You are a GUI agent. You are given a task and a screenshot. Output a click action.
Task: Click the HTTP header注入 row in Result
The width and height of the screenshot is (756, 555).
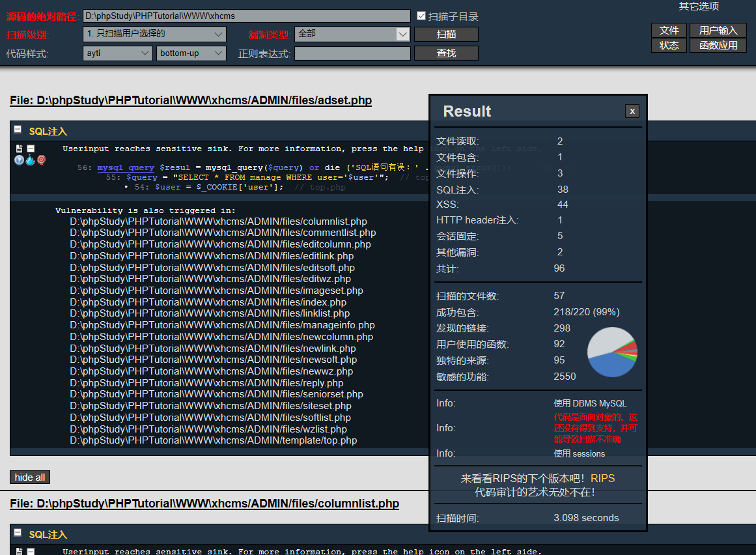pyautogui.click(x=538, y=220)
